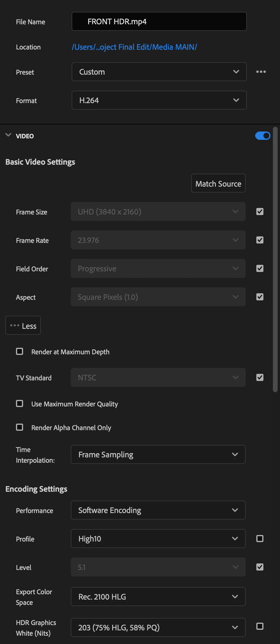This screenshot has width=280, height=644.
Task: Open the export Location path link
Action: [x=134, y=47]
